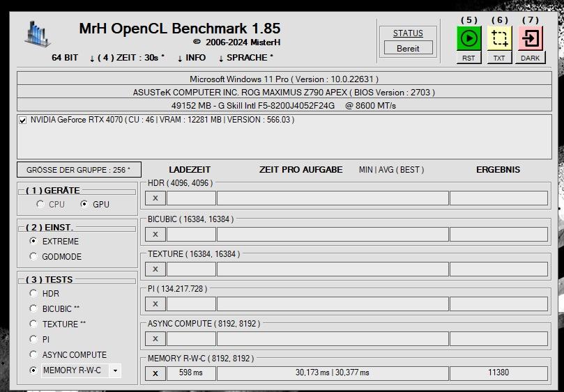Click the X button in BICUBIC row

click(x=155, y=234)
